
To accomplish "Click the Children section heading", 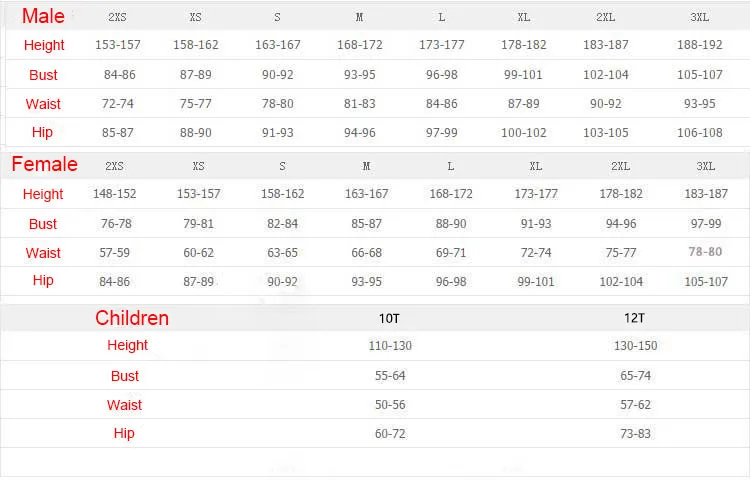I will coord(132,318).
